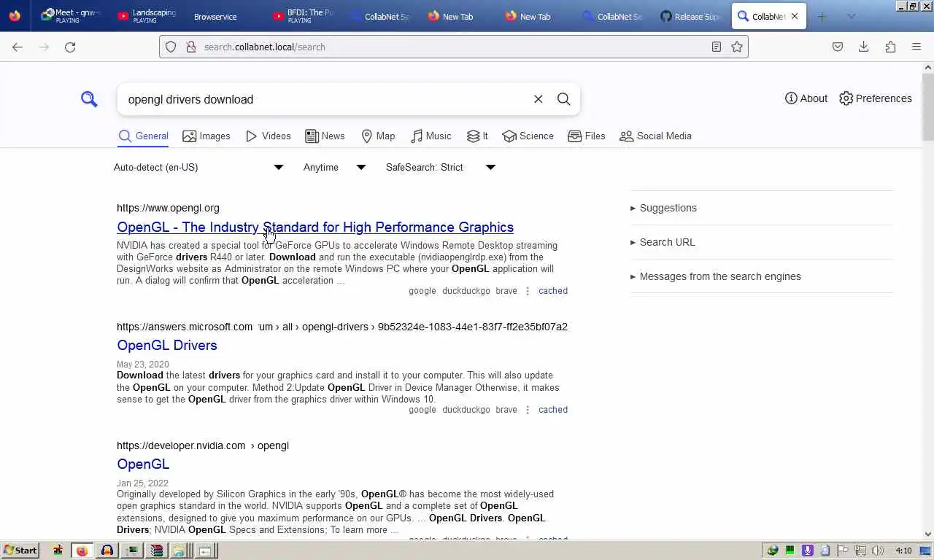Bookmark this page with the star
Viewport: 934px width, 560px height.
[x=737, y=47]
